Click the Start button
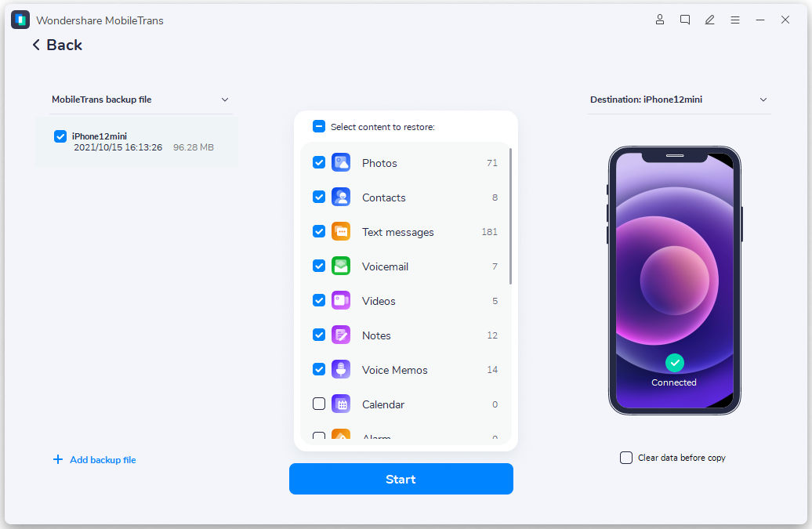 (401, 479)
